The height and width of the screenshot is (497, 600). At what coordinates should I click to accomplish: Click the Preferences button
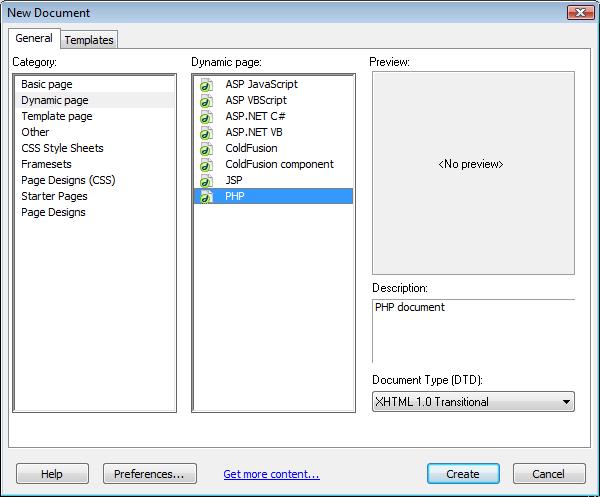pos(149,474)
